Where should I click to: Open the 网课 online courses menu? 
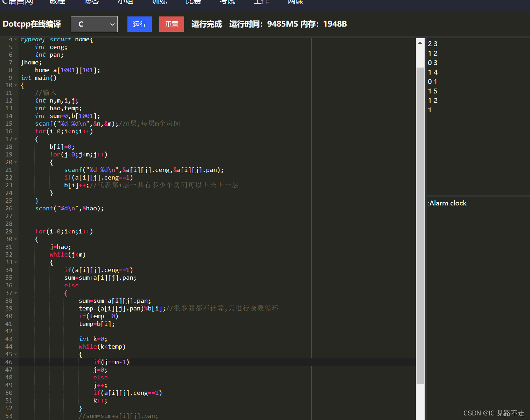295,3
